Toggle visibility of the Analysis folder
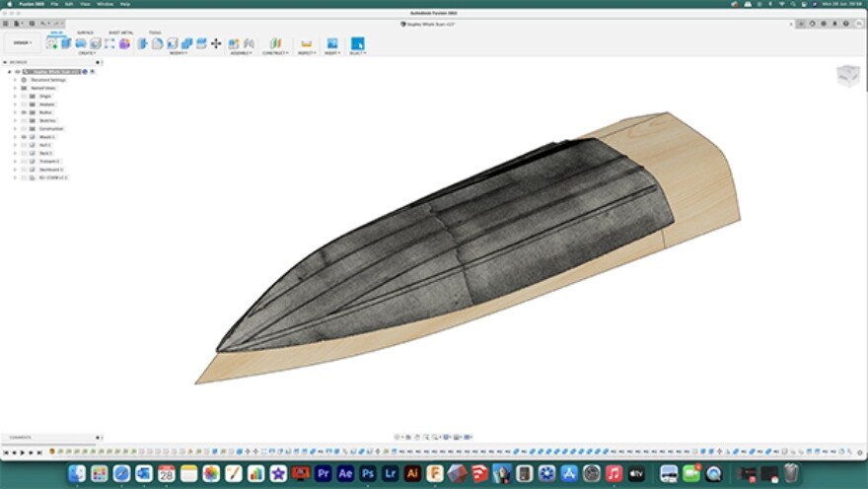868x489 pixels. click(24, 105)
